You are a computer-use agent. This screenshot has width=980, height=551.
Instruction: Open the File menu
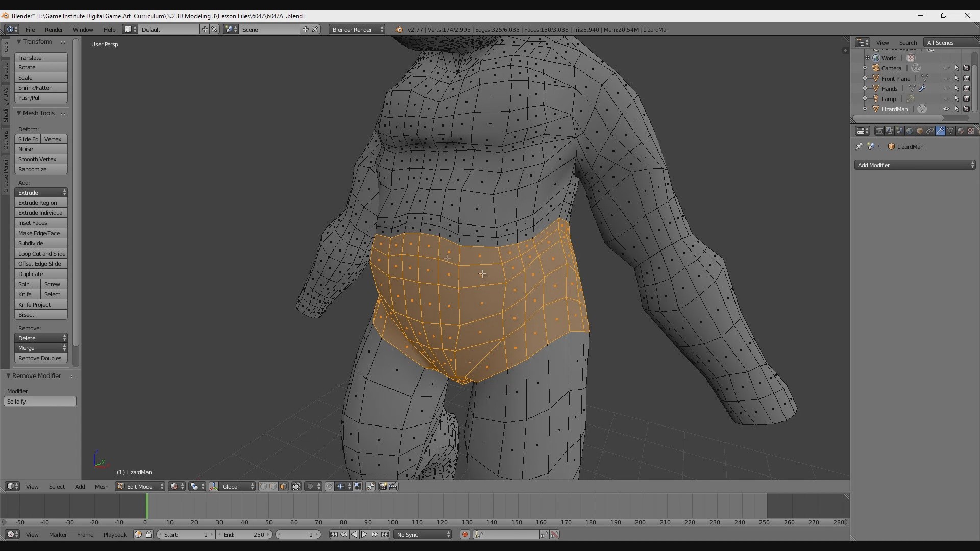click(x=30, y=29)
